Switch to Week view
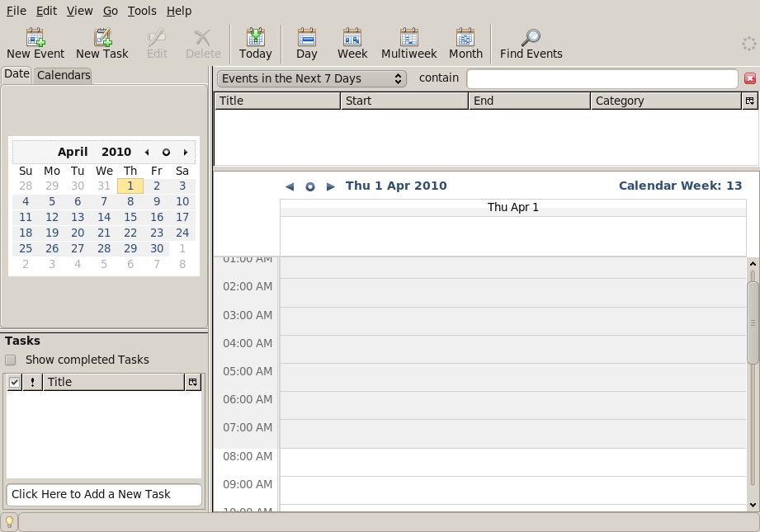Viewport: 760px width, 532px height. point(352,41)
